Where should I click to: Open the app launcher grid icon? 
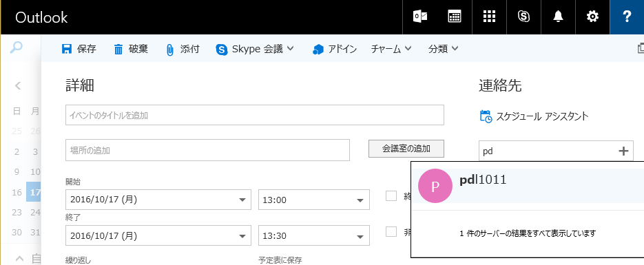point(489,17)
